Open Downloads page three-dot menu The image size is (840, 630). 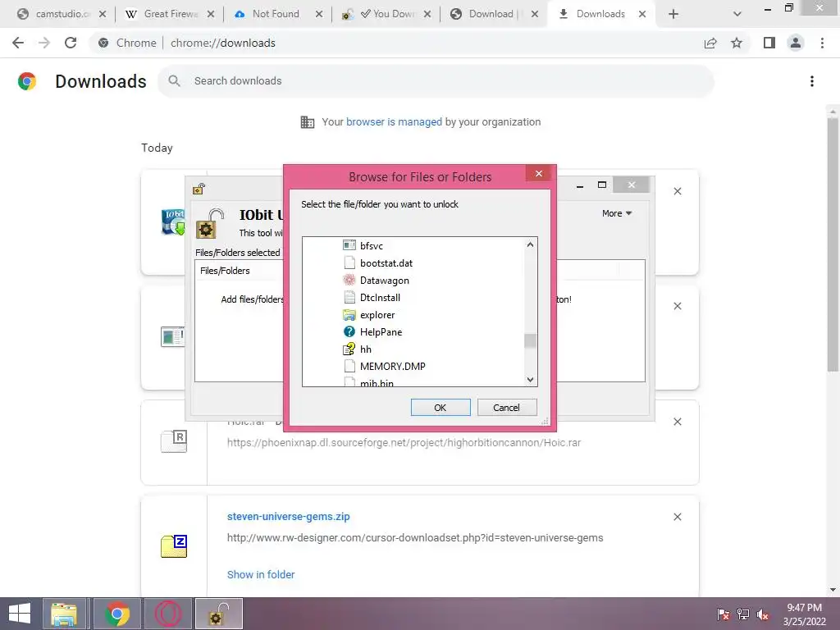[x=812, y=81]
